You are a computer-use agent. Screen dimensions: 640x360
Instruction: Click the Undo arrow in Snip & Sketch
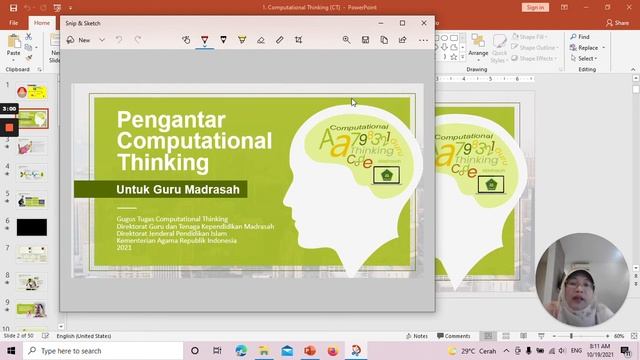pos(119,40)
